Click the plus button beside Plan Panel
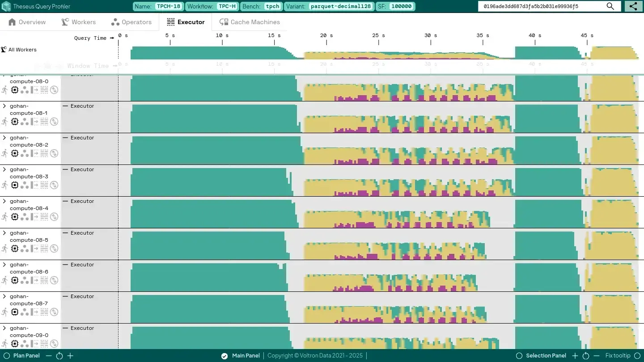This screenshot has width=644, height=362. coord(70,356)
